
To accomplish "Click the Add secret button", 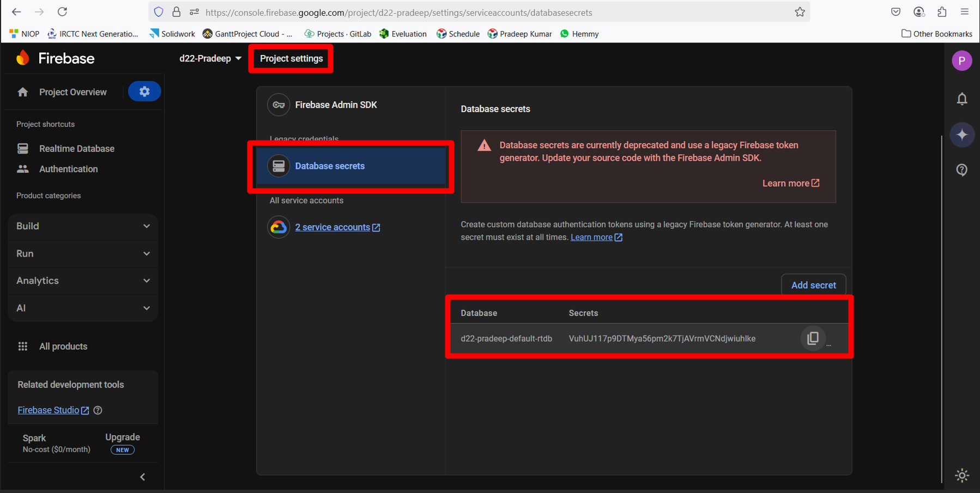I will (x=813, y=285).
